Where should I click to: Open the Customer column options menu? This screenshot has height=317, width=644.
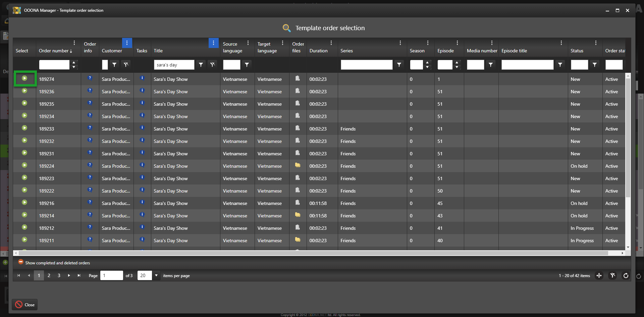point(127,43)
